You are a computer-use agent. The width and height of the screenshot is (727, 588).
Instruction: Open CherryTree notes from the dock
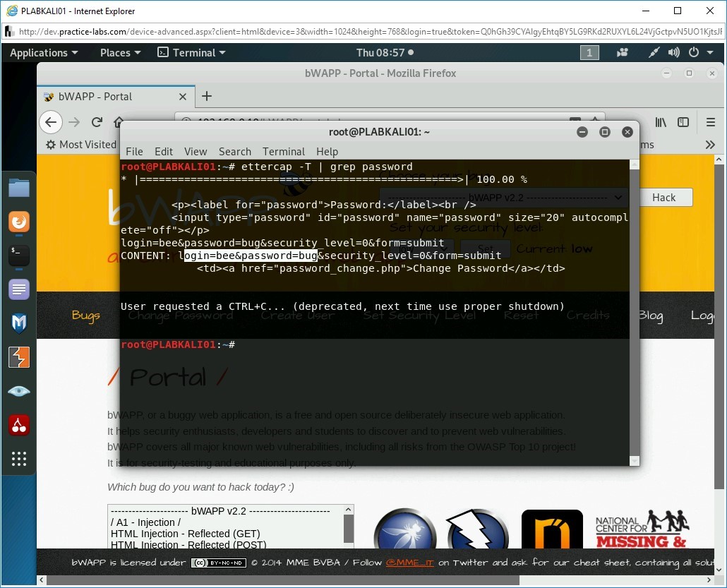19,425
